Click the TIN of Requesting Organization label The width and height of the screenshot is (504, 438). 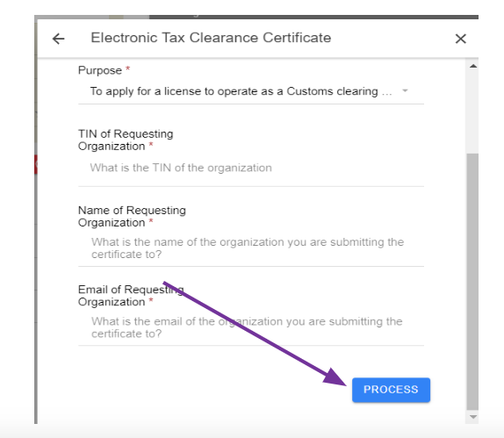tap(126, 140)
